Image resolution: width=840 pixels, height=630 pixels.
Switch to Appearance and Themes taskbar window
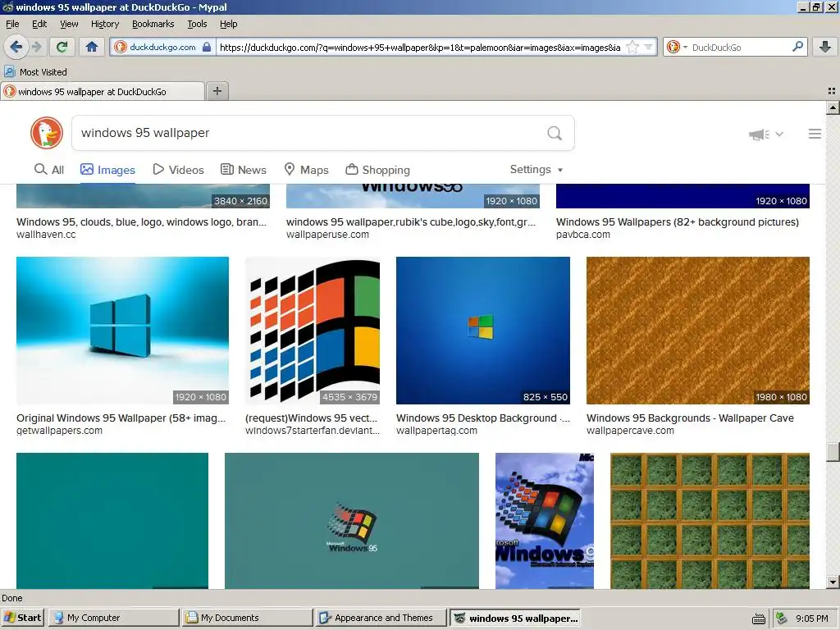(381, 618)
